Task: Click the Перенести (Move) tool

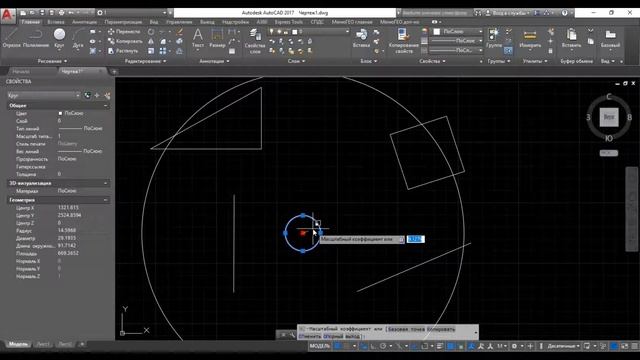Action: coord(124,31)
